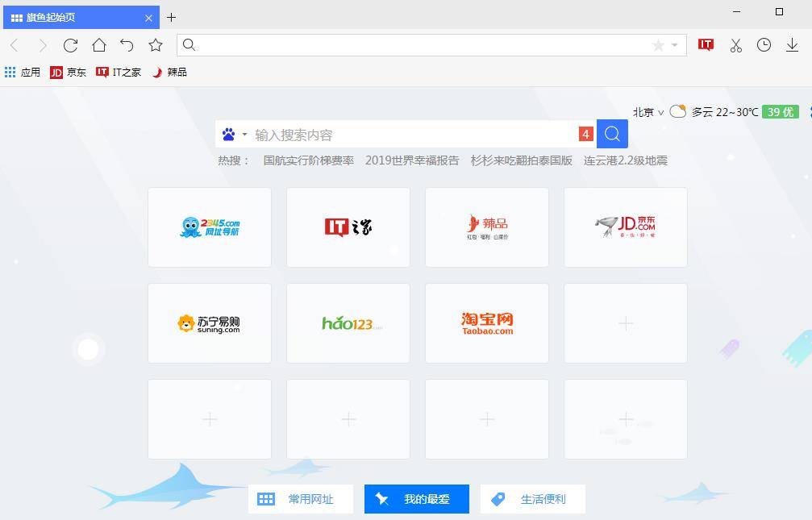Toggle the bookmark star in address bar
Viewport: 812px width, 520px height.
click(x=658, y=45)
